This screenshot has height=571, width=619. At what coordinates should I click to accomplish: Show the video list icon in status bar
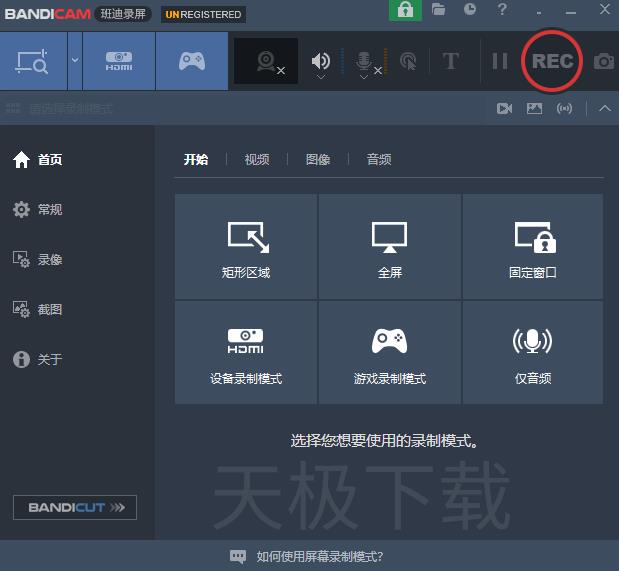504,108
